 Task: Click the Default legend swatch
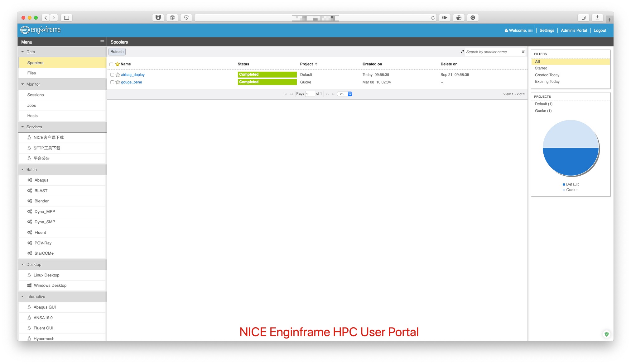pyautogui.click(x=564, y=184)
